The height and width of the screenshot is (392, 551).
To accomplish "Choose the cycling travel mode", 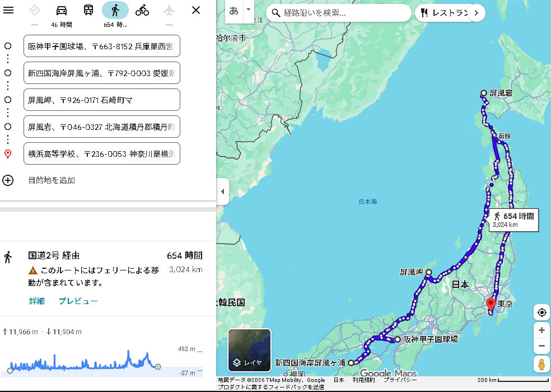I will pos(142,10).
